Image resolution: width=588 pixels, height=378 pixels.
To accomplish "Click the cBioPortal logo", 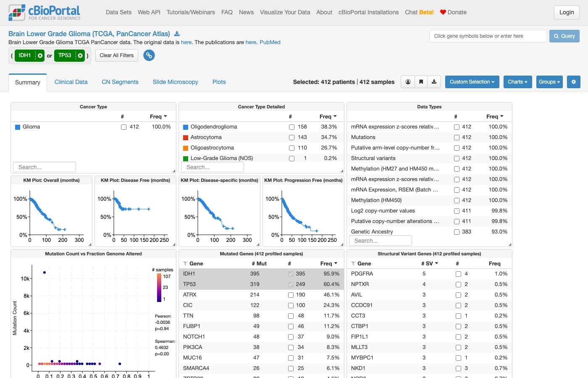I will click(x=45, y=13).
